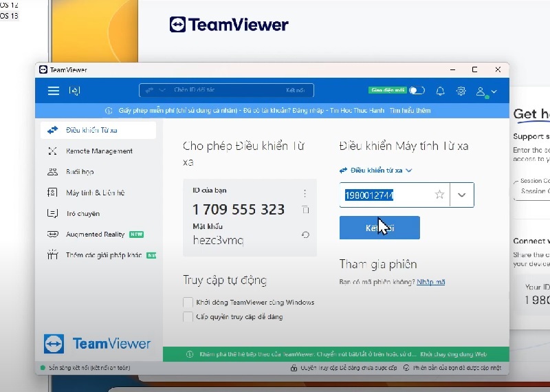Click the TeamViewer logo in sidebar bottom
This screenshot has width=550, height=392.
(x=97, y=344)
